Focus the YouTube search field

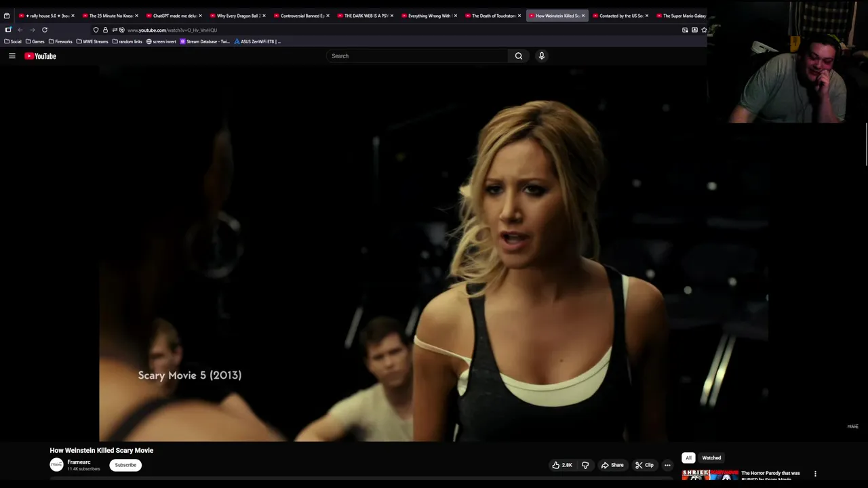[x=417, y=56]
